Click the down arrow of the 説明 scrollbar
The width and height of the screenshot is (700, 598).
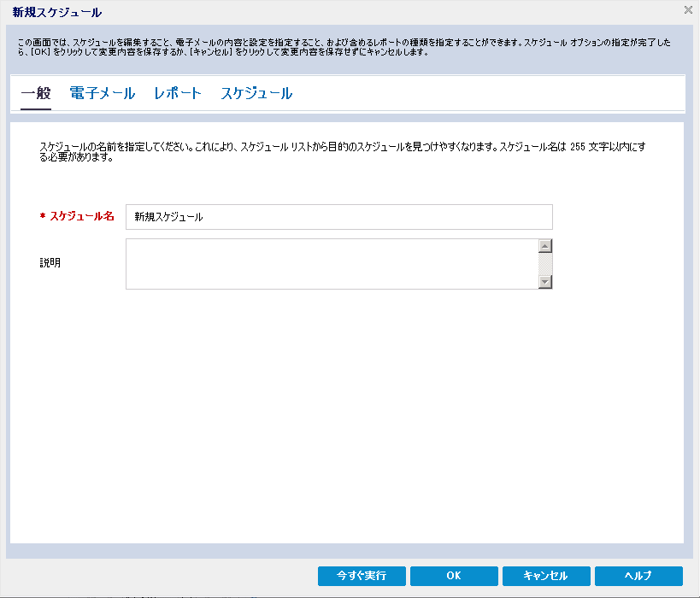(545, 281)
